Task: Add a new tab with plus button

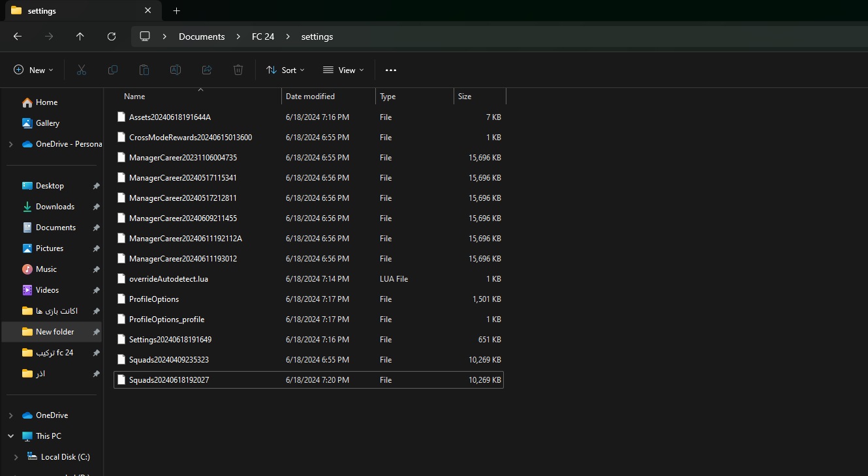Action: point(176,10)
